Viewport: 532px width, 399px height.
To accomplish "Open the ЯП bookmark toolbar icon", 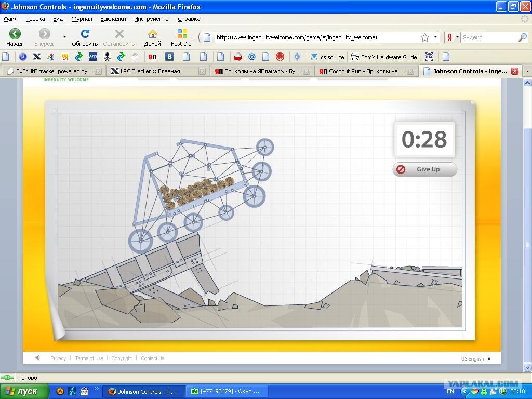I will (x=152, y=57).
